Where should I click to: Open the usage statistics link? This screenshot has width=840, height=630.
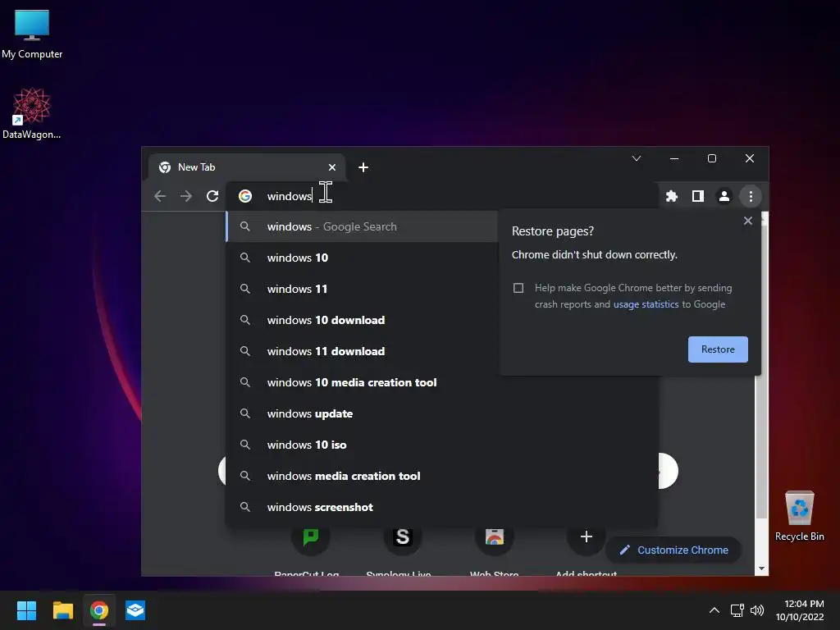tap(646, 304)
